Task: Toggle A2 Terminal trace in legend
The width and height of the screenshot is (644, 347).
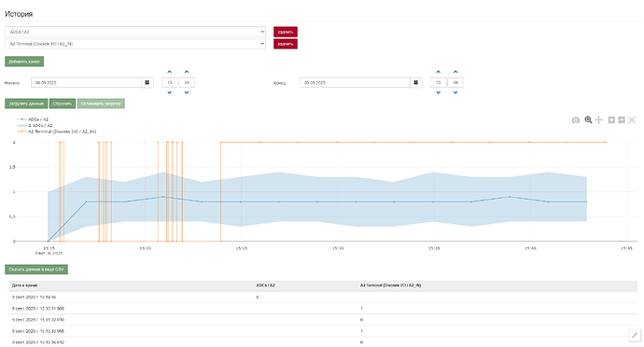Action: [x=57, y=132]
